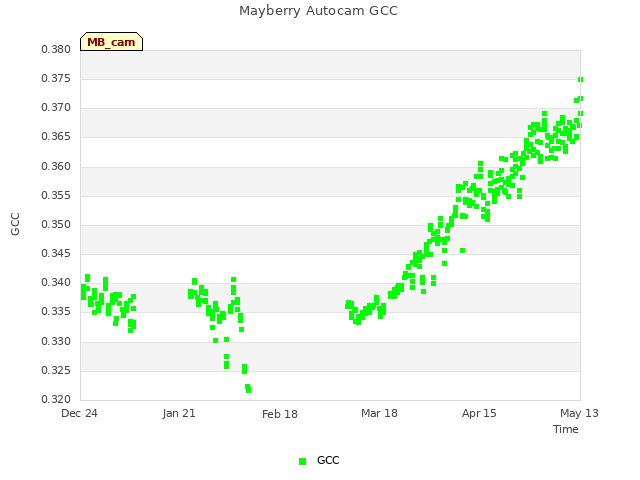The width and height of the screenshot is (640, 480).
Task: Click the 0.350 y-axis value
Action: tap(56, 224)
